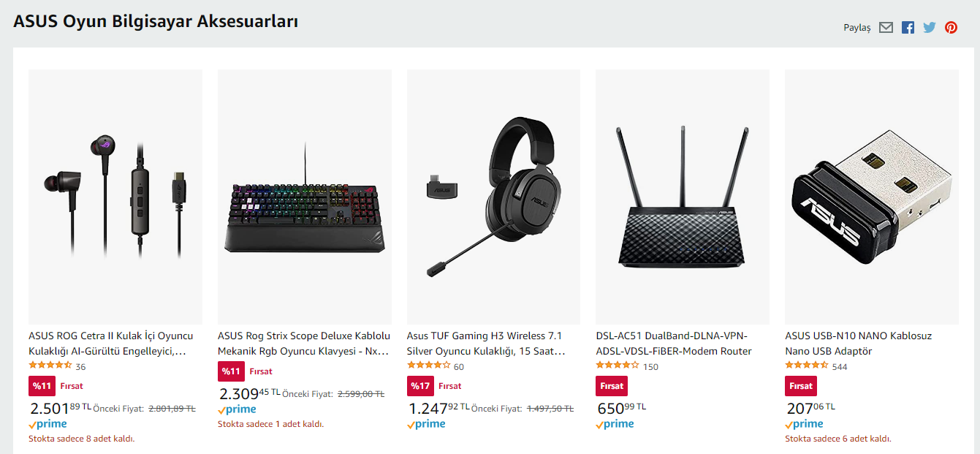Open DSL-AC51 DualBand modem router title
The width and height of the screenshot is (980, 454).
coord(674,344)
